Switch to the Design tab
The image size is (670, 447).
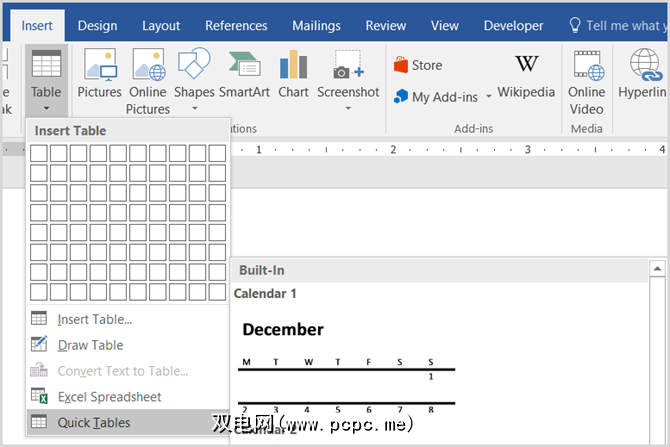point(97,26)
